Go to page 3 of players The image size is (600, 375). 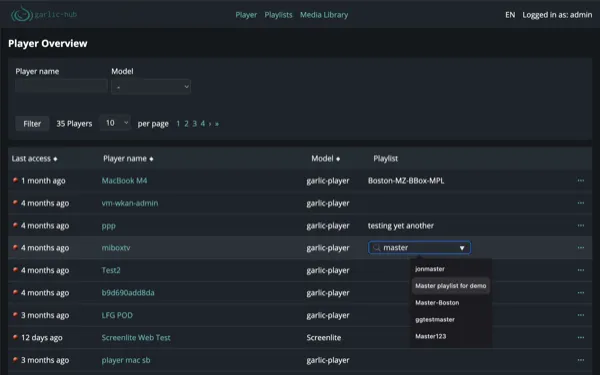194,124
